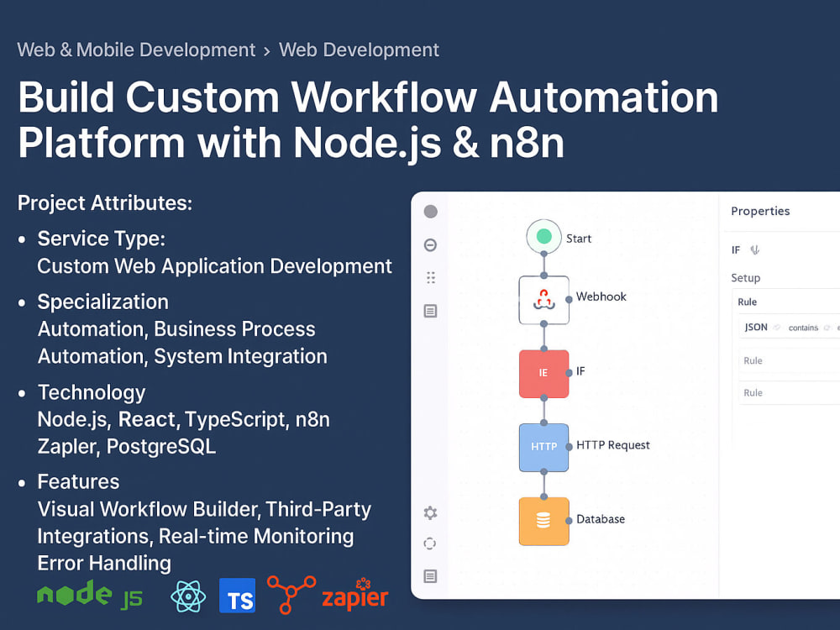This screenshot has width=840, height=630.
Task: Click the orange n8n connector logo
Action: click(291, 594)
